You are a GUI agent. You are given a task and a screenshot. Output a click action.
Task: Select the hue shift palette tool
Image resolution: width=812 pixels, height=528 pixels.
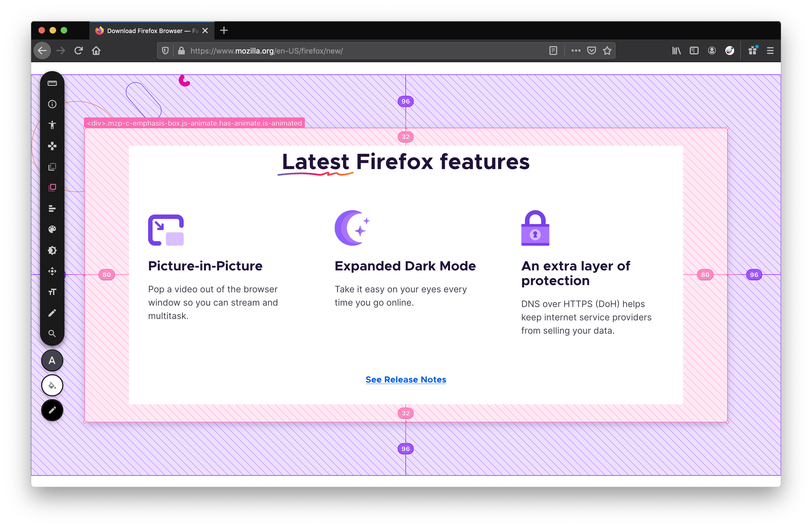52,230
